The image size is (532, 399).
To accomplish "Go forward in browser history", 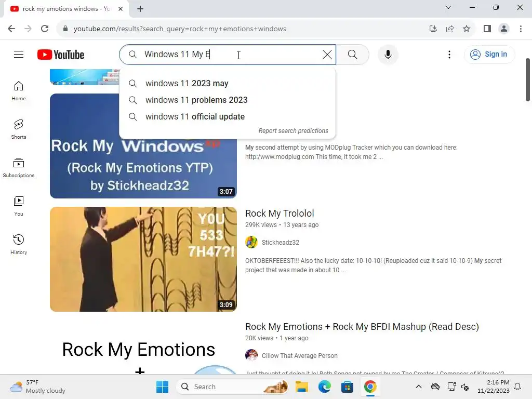I will (28, 29).
